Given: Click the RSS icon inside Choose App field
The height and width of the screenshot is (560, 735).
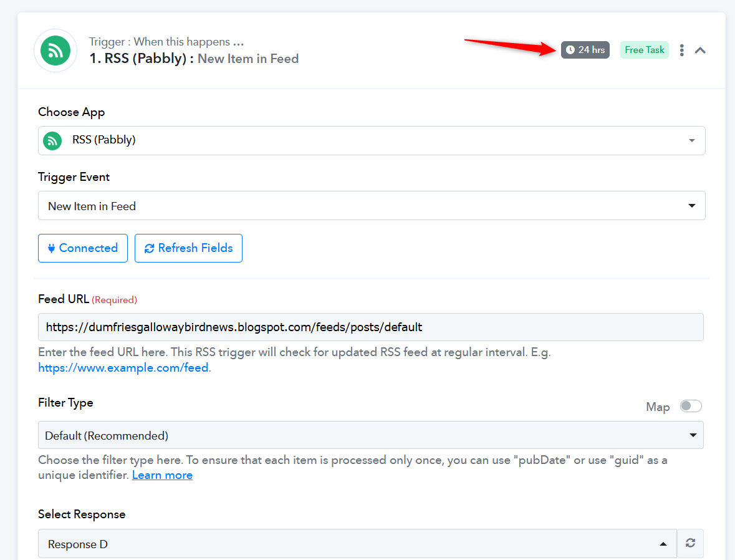Looking at the screenshot, I should tap(52, 141).
